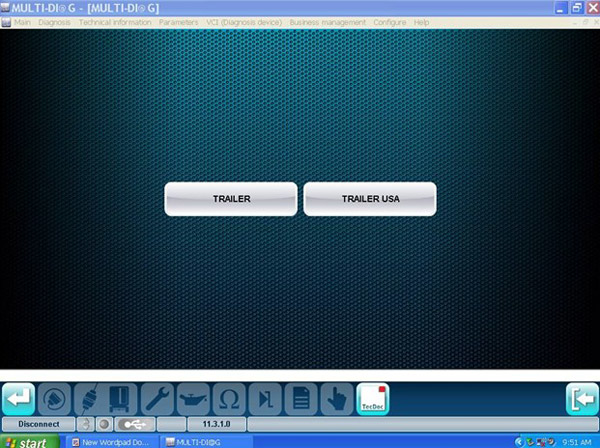
Task: Open the technical manual book icon
Action: [122, 399]
